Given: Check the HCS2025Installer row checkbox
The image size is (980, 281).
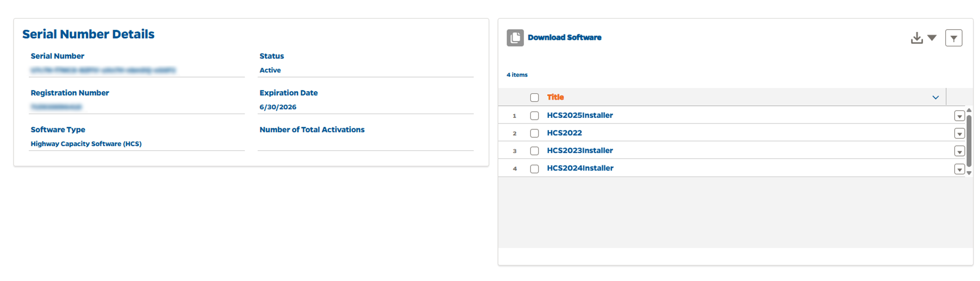Looking at the screenshot, I should click(534, 116).
